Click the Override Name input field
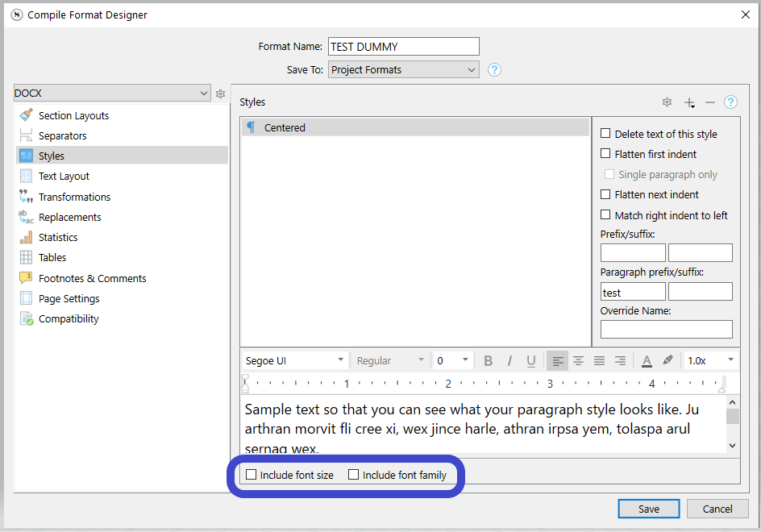The image size is (761, 532). pos(667,329)
